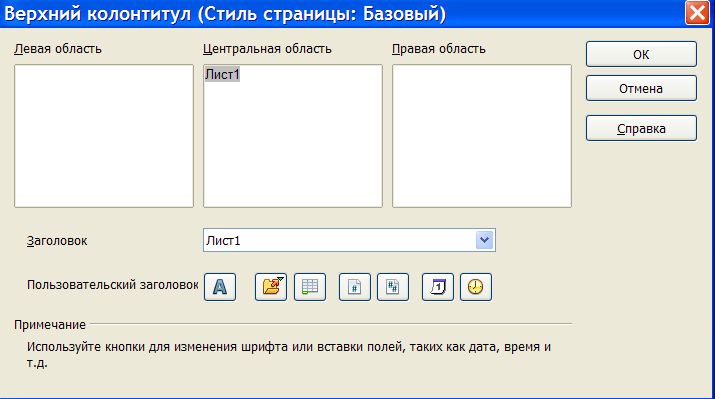This screenshot has width=715, height=399.
Task: Insert file name field icon
Action: pos(271,287)
